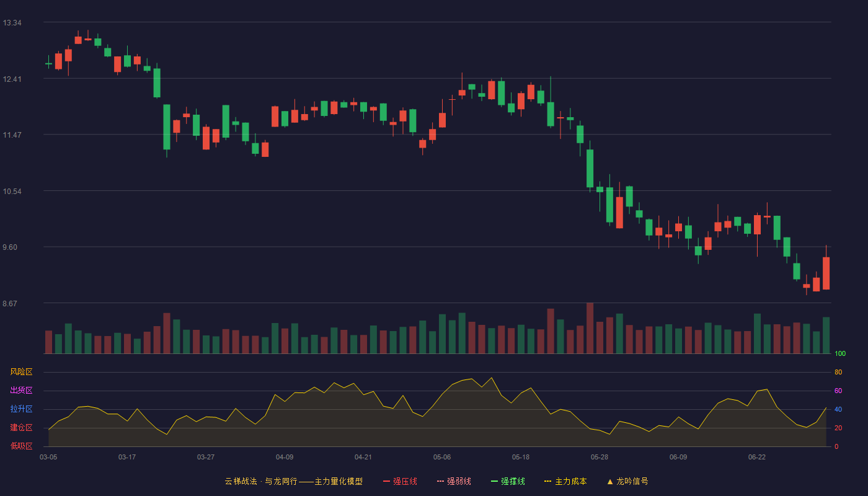868x496 pixels.
Task: Click the orange 80 indicator axis value
Action: pyautogui.click(x=838, y=372)
